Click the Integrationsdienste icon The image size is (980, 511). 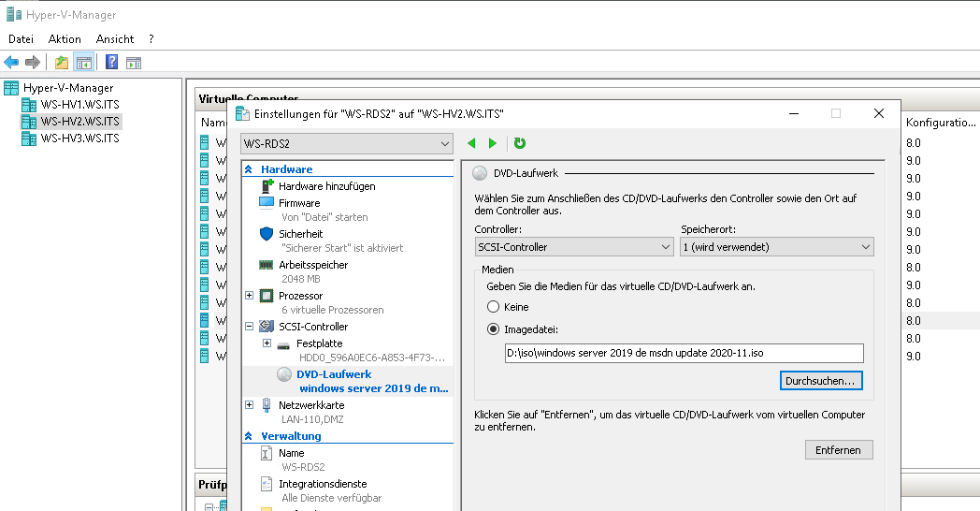coord(267,484)
